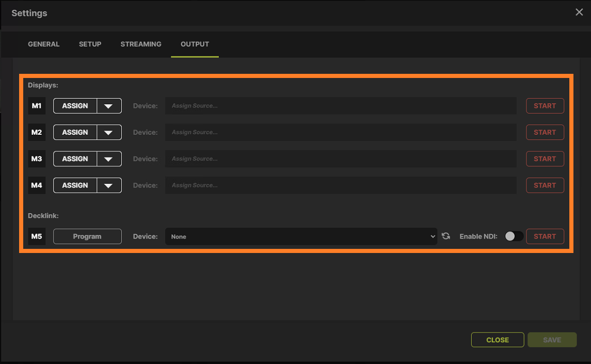Open the SETUP tab
The height and width of the screenshot is (364, 591).
[x=90, y=44]
